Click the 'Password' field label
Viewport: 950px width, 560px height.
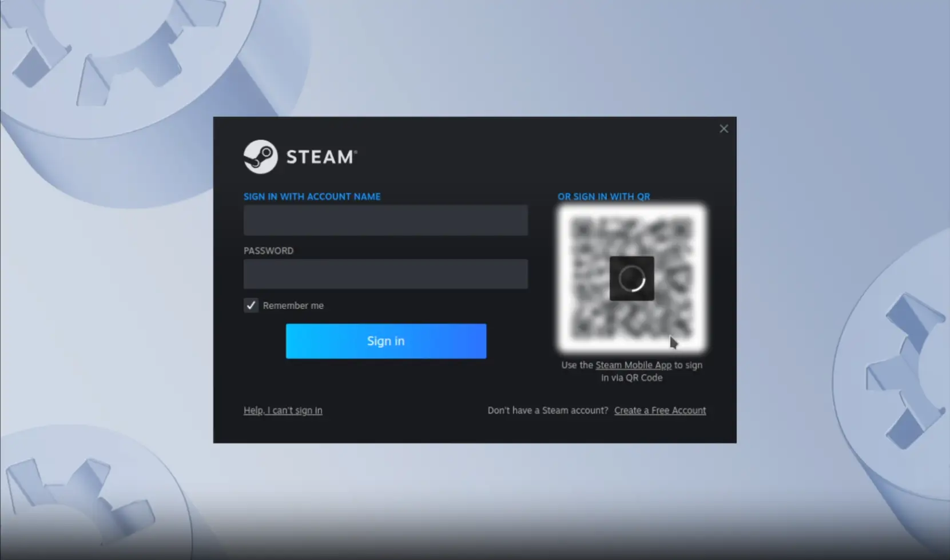pyautogui.click(x=268, y=251)
